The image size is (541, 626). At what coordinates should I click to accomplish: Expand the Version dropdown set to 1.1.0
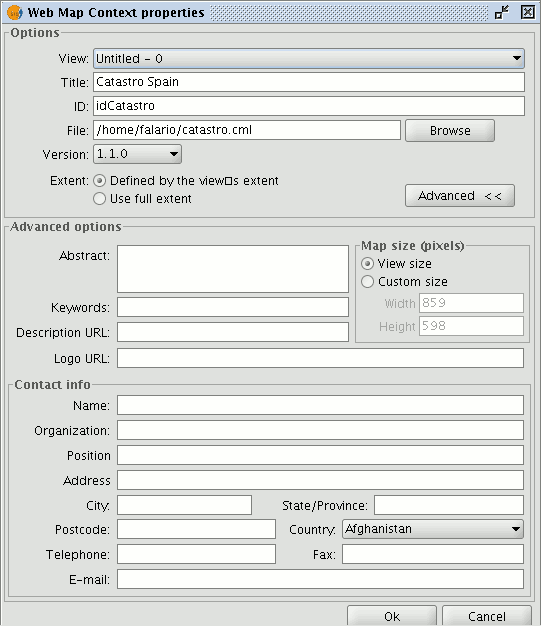click(137, 154)
